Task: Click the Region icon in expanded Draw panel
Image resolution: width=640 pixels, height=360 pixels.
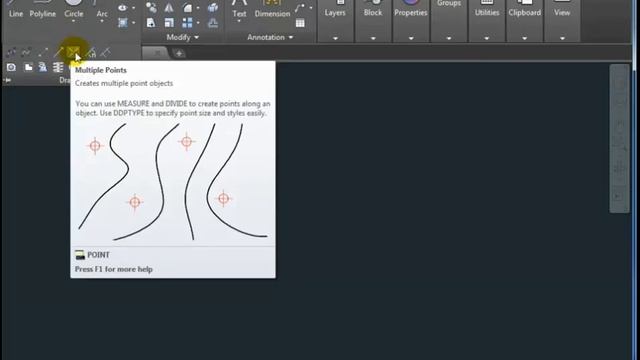Action: [x=11, y=67]
